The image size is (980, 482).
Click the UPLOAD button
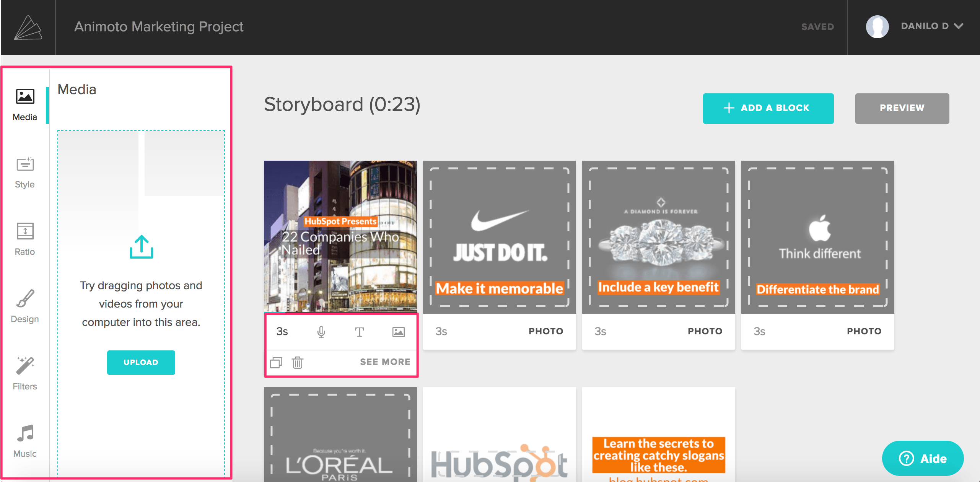pyautogui.click(x=141, y=362)
